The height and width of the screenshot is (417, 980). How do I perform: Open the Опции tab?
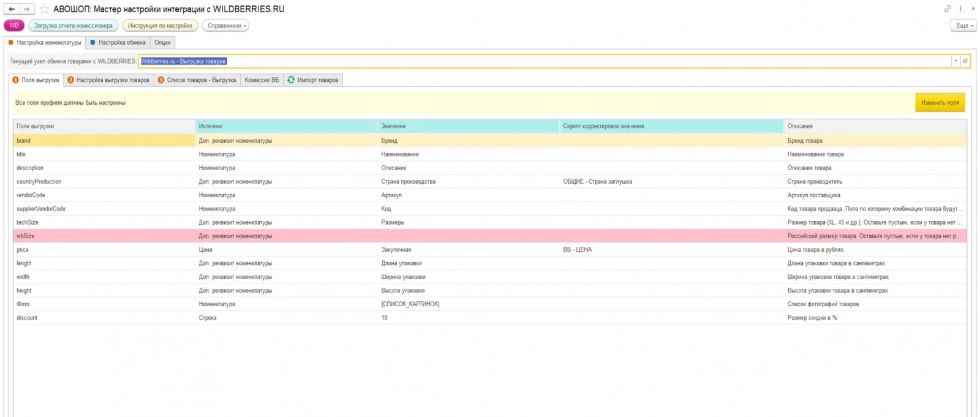(162, 43)
